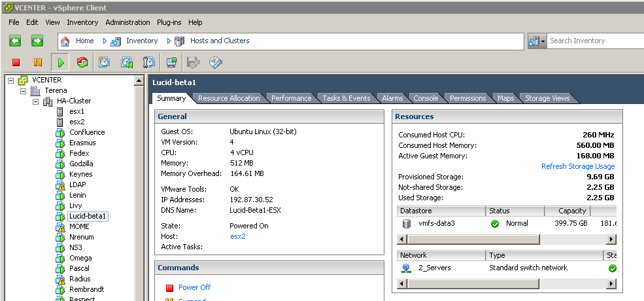Select esx2 host in the tree
This screenshot has height=301, width=644.
(76, 122)
